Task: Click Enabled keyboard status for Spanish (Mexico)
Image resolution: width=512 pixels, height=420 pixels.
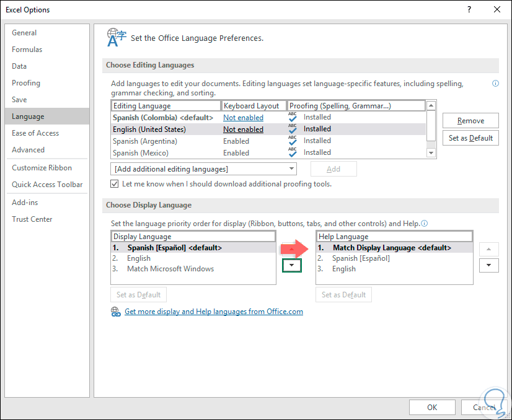Action: [236, 153]
